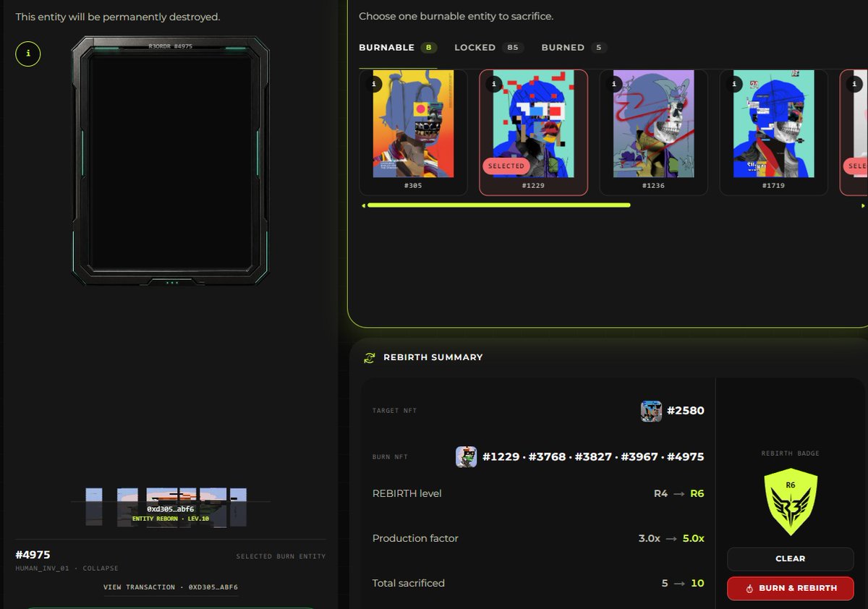Select the #1236 skull entity artwork
This screenshot has height=609, width=868.
click(653, 124)
